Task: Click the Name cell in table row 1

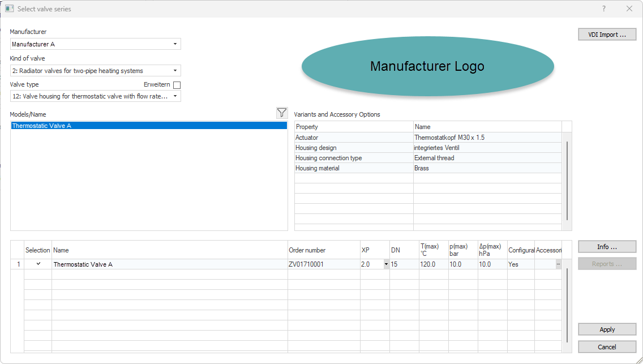Action: pos(170,264)
